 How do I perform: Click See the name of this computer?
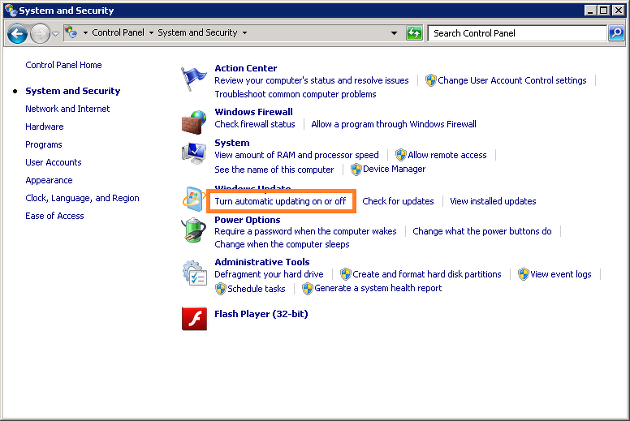(274, 170)
